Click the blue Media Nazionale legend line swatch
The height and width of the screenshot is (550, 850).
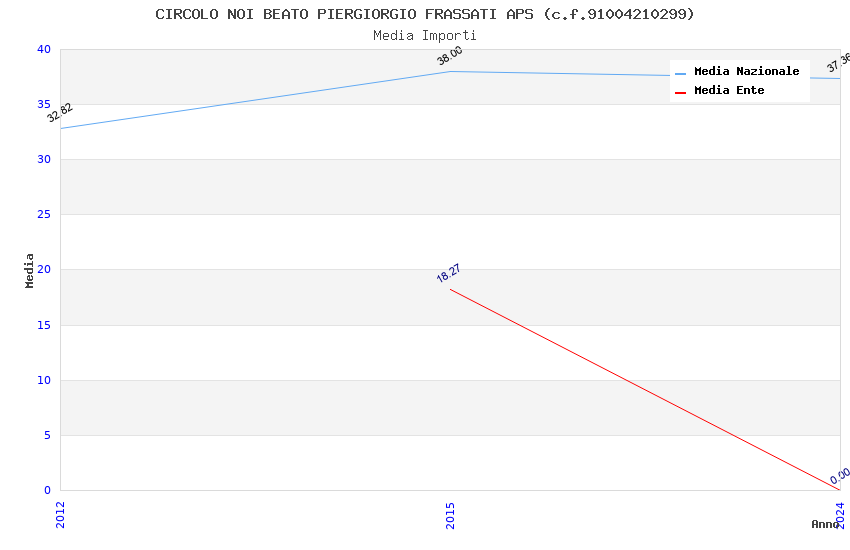pos(681,73)
